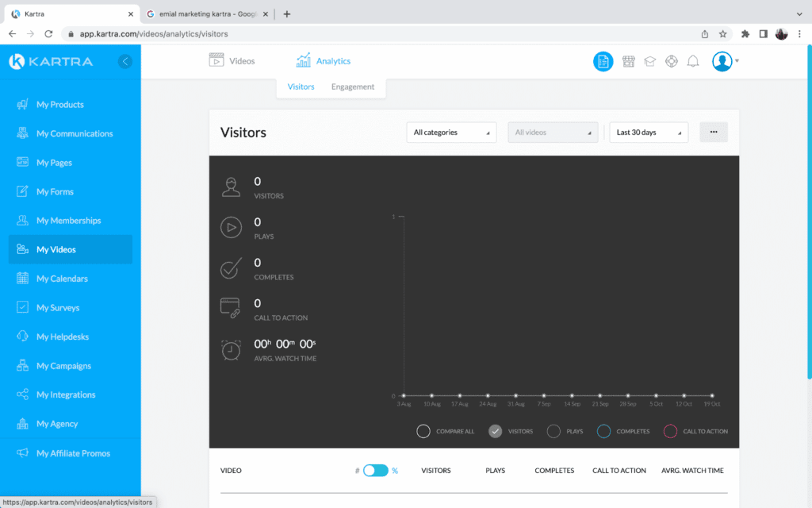This screenshot has height=508, width=812.
Task: Expand the All categories dropdown
Action: [x=451, y=133]
